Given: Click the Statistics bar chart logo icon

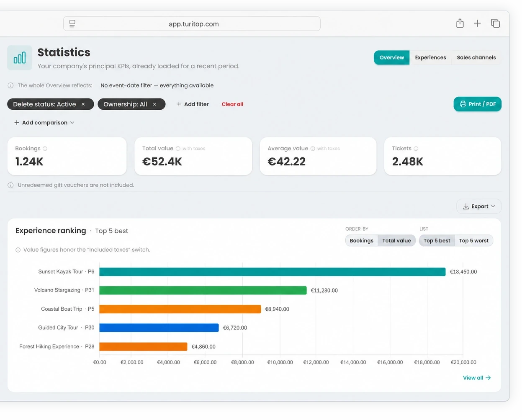Looking at the screenshot, I should click(x=20, y=58).
